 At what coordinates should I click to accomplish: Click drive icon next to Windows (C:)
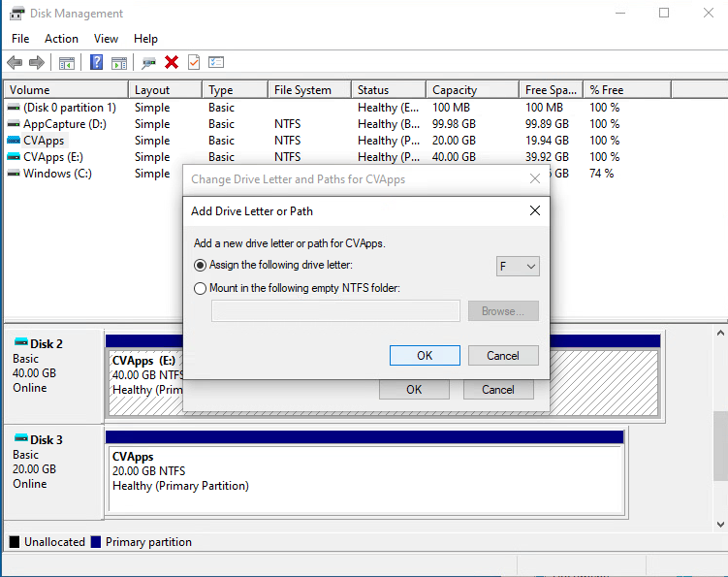(x=14, y=174)
